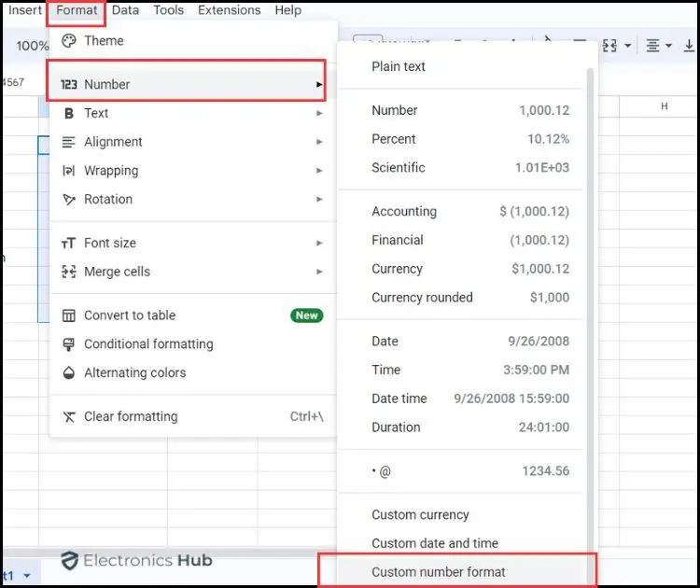The height and width of the screenshot is (588, 700).
Task: Click the Conditional formatting paint icon
Action: [x=69, y=344]
